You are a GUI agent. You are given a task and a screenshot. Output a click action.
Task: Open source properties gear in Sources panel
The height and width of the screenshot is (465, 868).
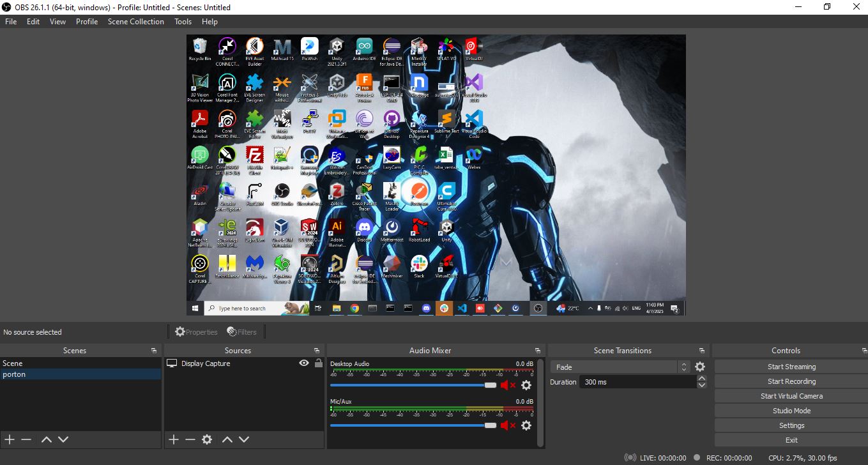tap(207, 439)
